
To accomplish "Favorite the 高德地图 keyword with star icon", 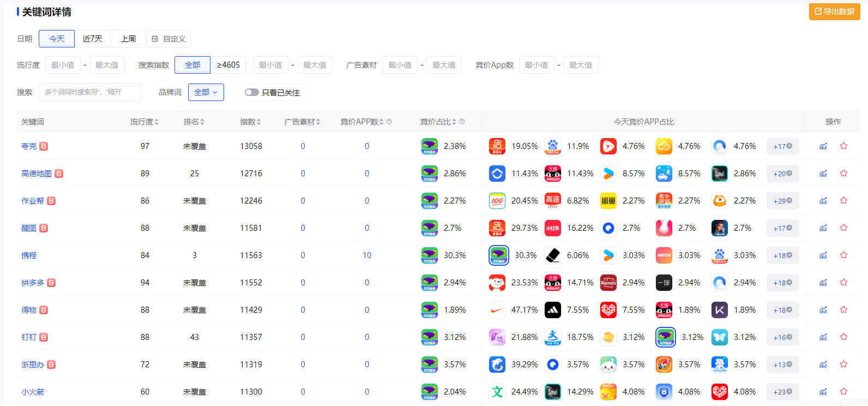I will pos(843,174).
